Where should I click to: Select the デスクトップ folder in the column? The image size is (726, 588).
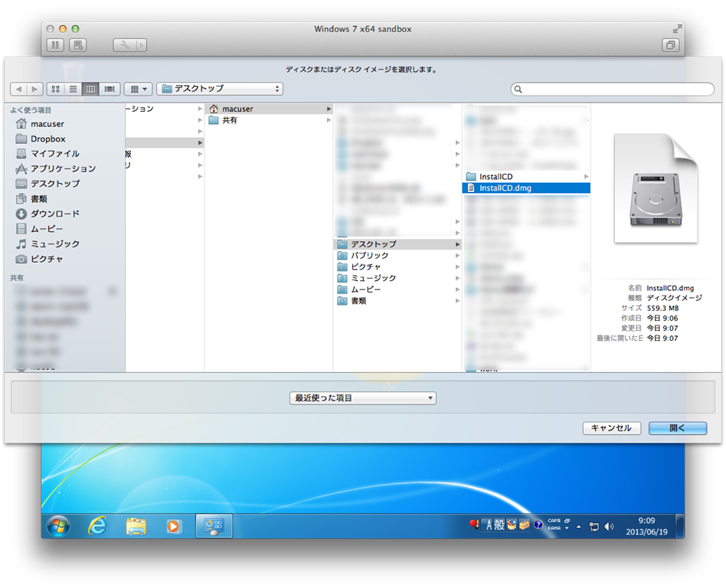click(397, 244)
